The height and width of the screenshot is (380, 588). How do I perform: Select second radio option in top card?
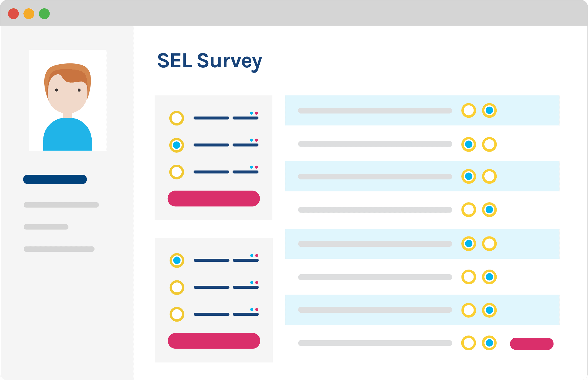pyautogui.click(x=177, y=145)
